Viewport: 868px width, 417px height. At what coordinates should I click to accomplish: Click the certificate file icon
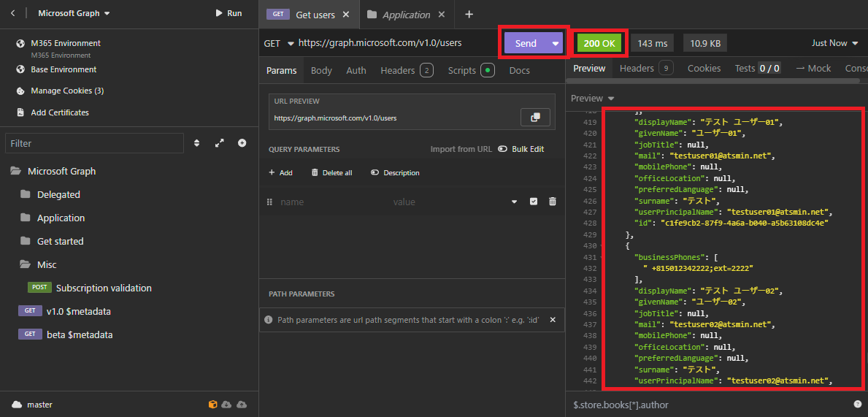(x=20, y=112)
